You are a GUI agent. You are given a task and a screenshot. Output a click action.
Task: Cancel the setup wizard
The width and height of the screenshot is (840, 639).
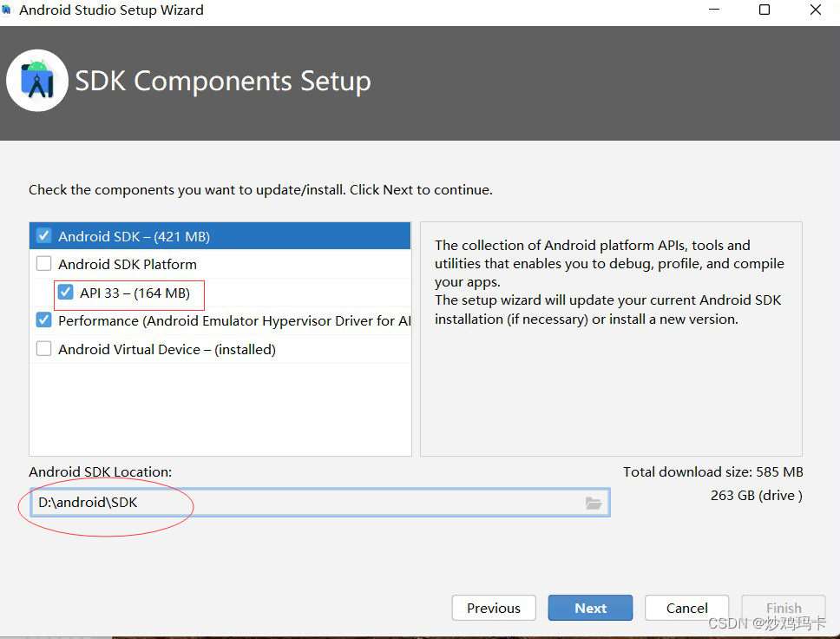pos(686,608)
